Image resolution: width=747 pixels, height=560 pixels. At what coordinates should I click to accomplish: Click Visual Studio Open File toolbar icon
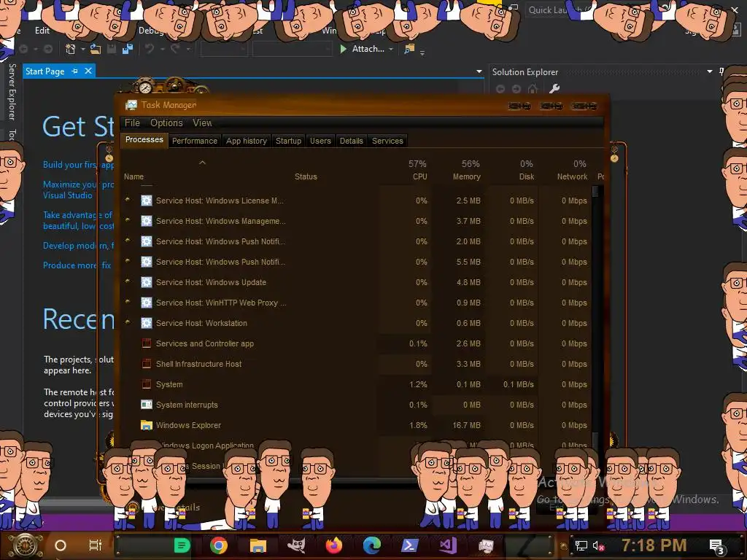point(96,49)
